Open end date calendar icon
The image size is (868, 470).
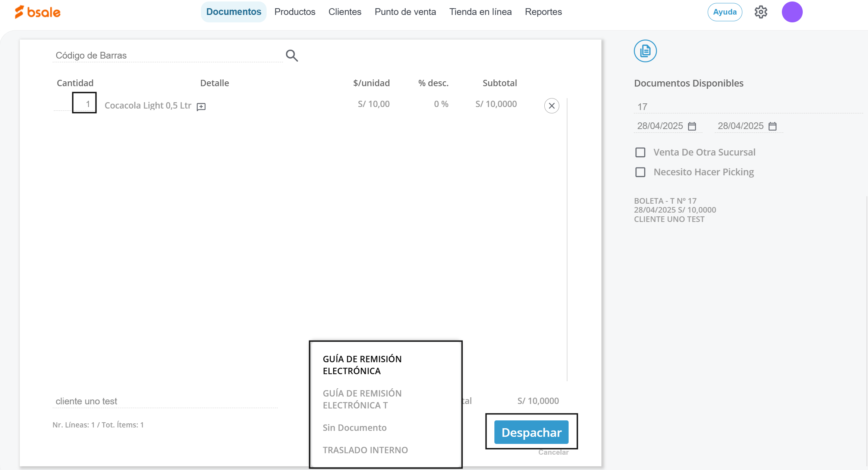tap(773, 126)
